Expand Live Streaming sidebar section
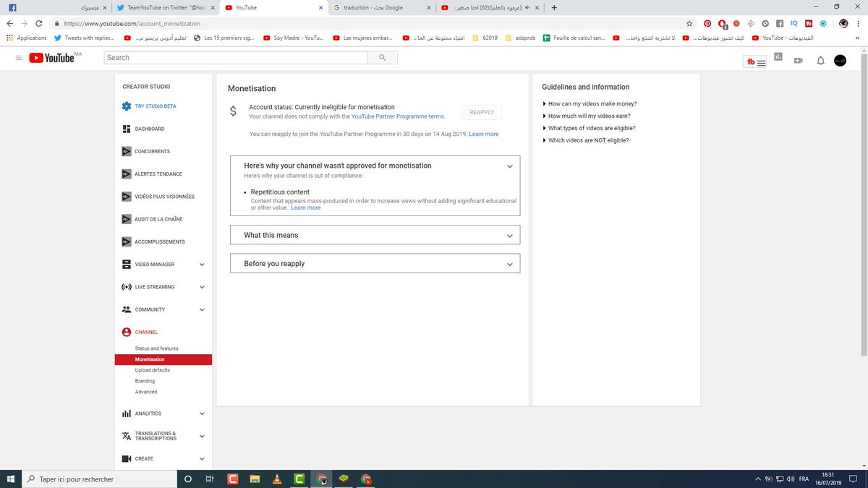Image resolution: width=868 pixels, height=488 pixels. click(202, 287)
